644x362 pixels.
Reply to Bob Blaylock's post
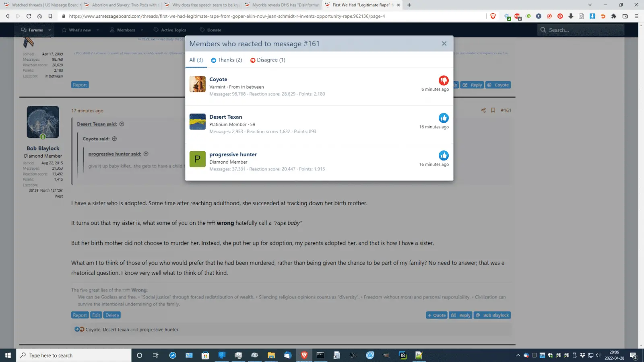click(461, 315)
